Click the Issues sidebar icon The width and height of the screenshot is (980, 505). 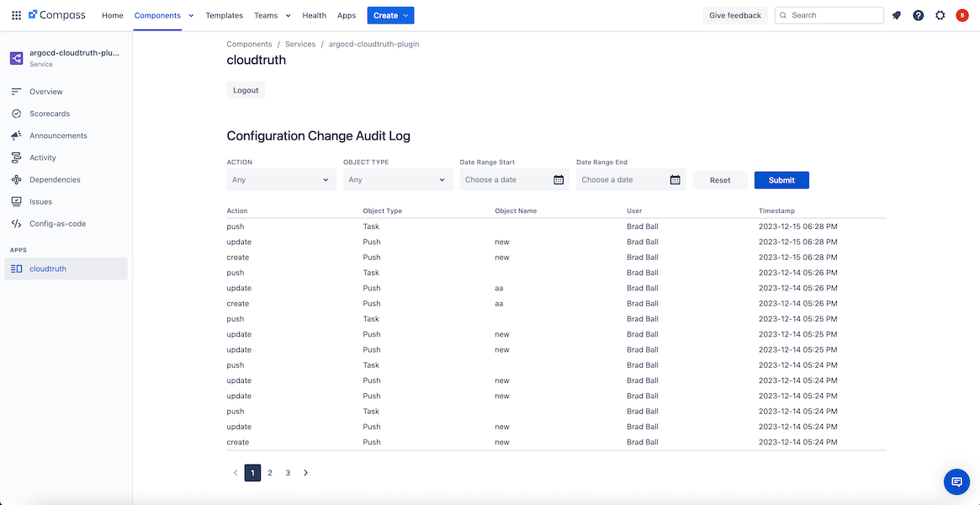(17, 202)
